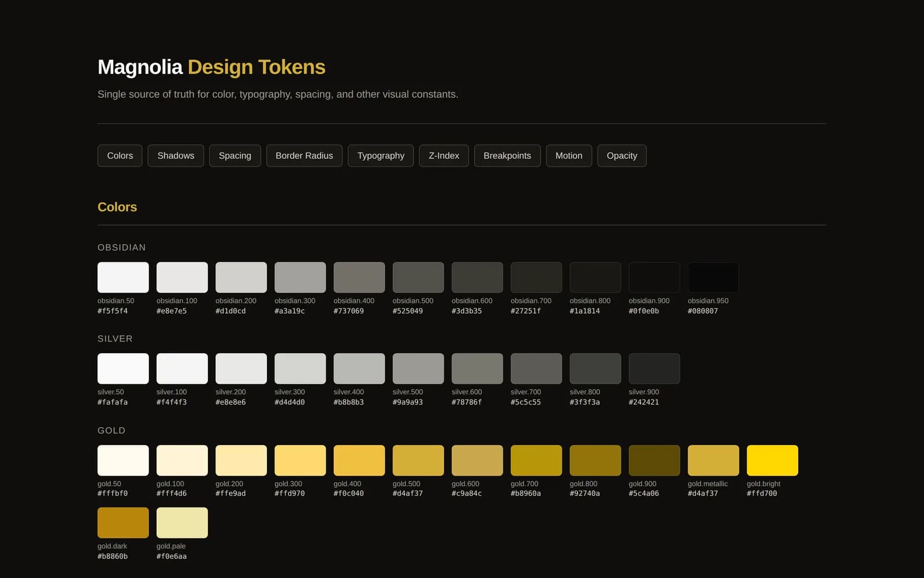The image size is (924, 578).
Task: Click the hex code #b8b8b3
Action: click(349, 402)
